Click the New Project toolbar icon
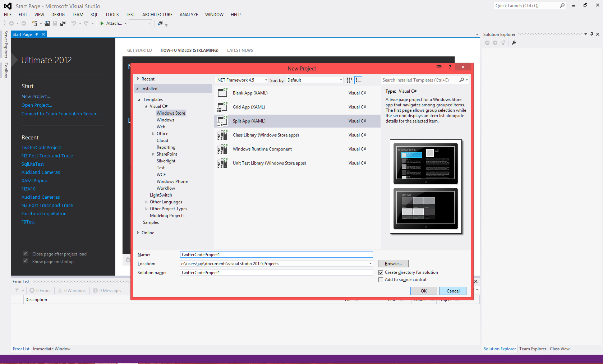 [34, 23]
